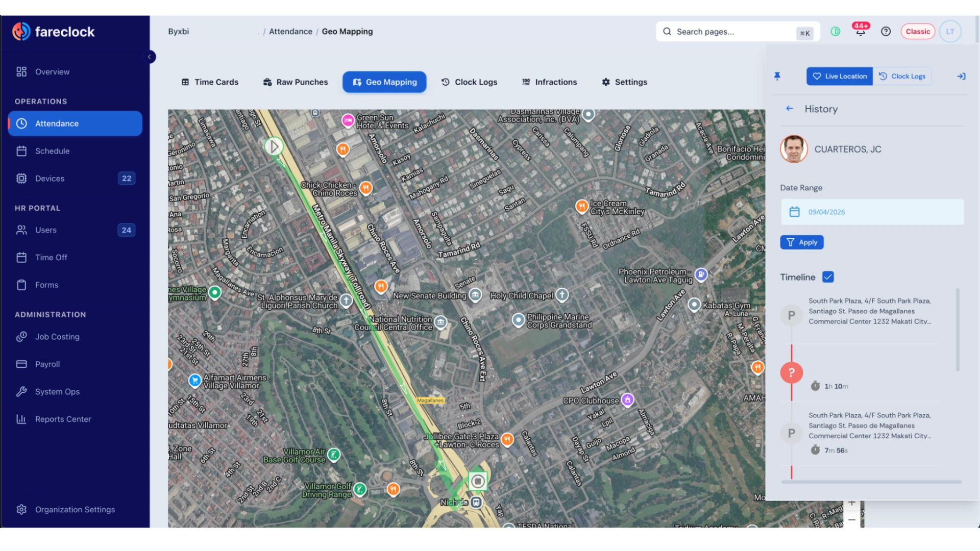Image resolution: width=980 pixels, height=551 pixels.
Task: Focus the Search pages field
Action: coord(738,32)
